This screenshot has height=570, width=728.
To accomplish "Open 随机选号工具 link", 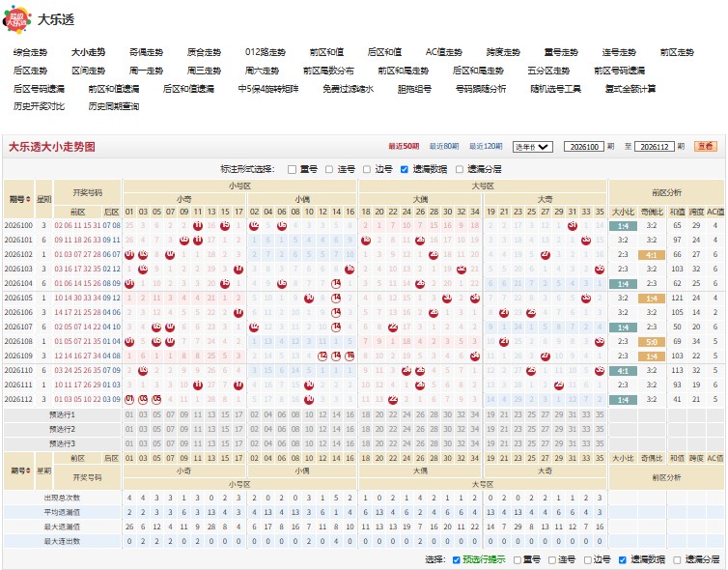I will 556,89.
